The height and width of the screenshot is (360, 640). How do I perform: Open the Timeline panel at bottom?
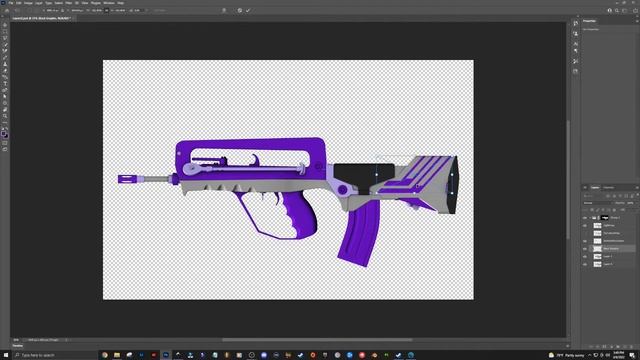18,346
